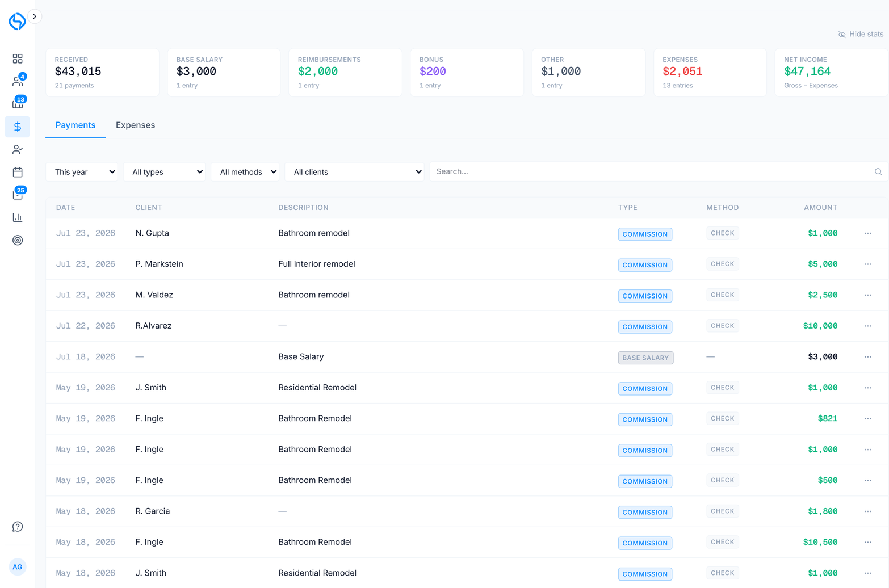
Task: Open the people icon with badge 4
Action: [18, 81]
